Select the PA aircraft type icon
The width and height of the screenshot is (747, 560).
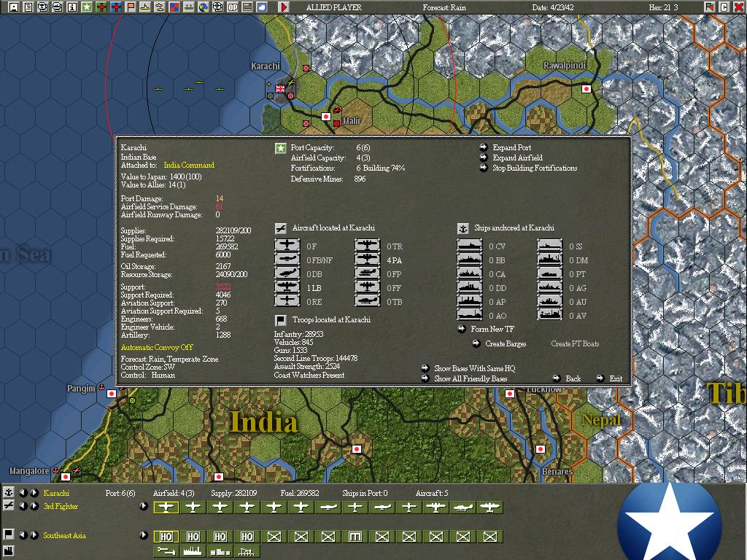368,260
